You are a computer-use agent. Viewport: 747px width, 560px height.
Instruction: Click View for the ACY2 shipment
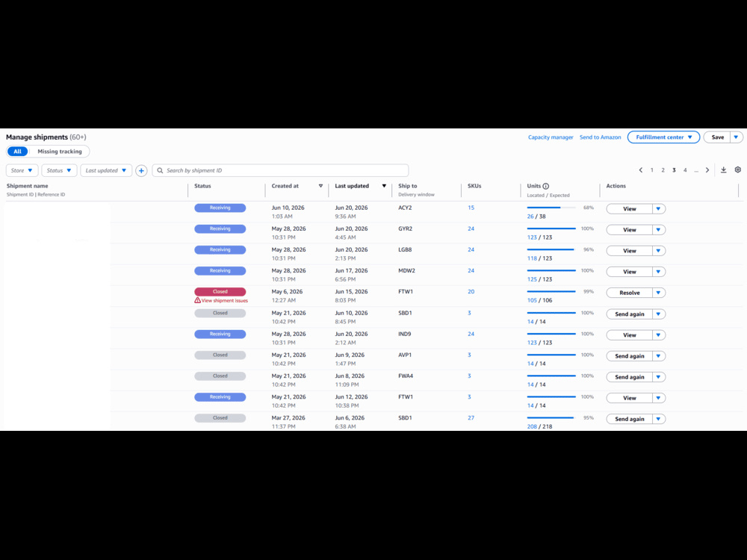629,209
